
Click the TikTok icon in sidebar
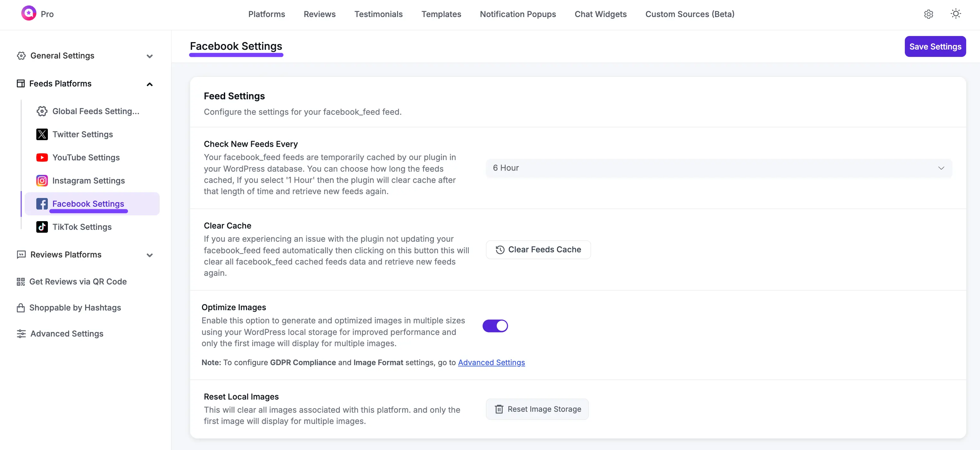[x=42, y=227]
